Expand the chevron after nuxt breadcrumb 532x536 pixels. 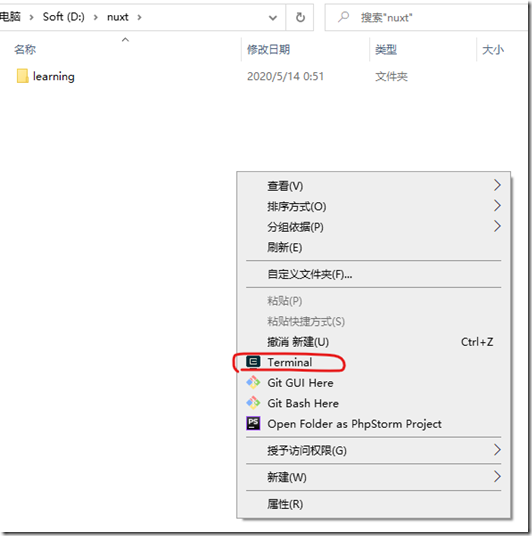point(139,17)
